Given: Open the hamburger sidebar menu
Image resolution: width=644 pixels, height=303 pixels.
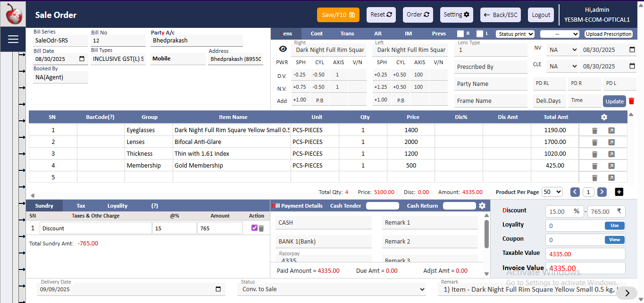Looking at the screenshot, I should coord(13,39).
